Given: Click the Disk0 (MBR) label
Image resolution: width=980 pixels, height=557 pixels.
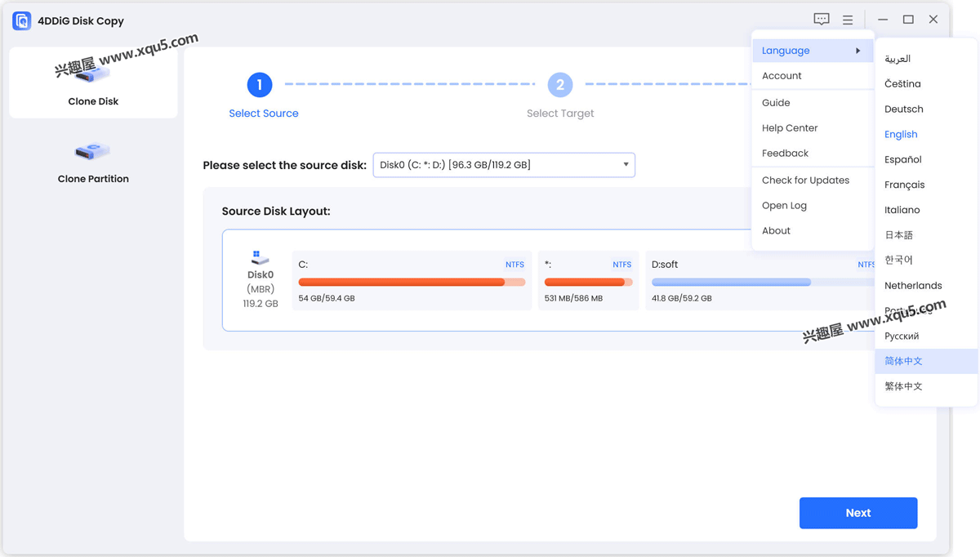Looking at the screenshot, I should click(x=261, y=282).
